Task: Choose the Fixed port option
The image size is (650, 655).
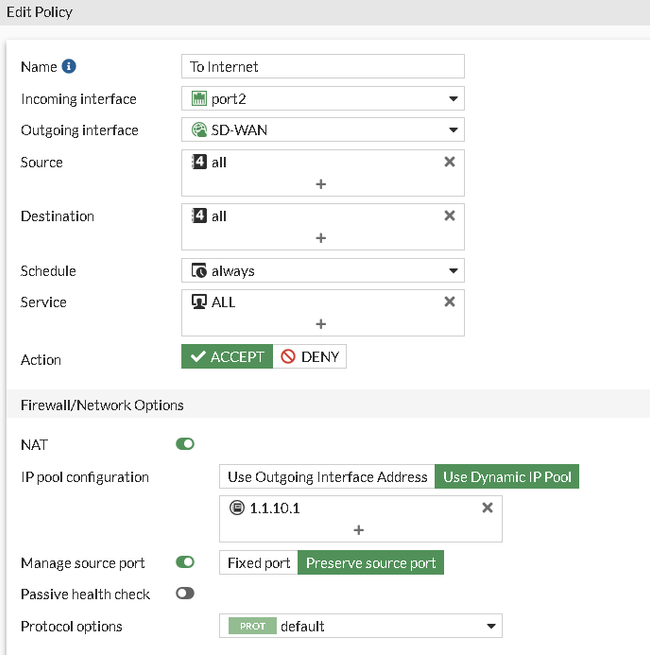Action: [x=259, y=563]
